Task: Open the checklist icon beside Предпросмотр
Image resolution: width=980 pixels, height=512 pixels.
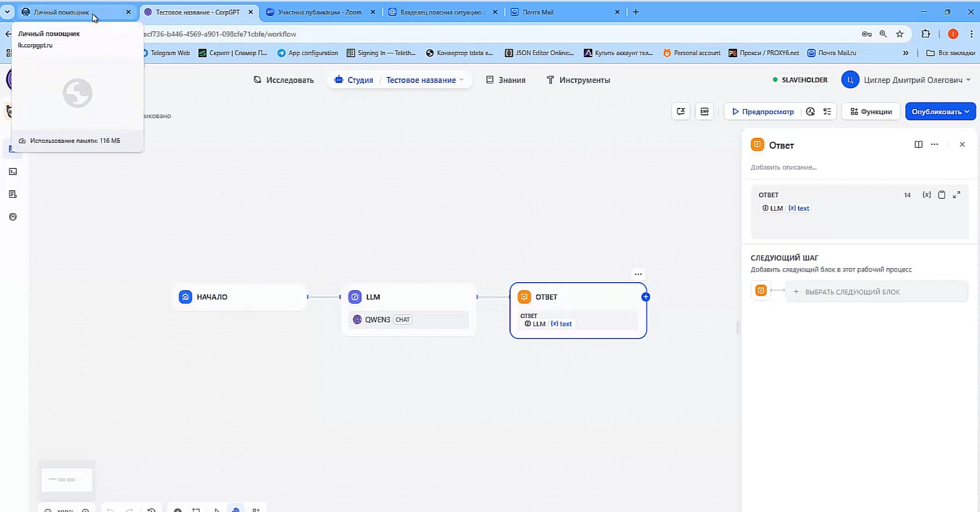Action: click(x=827, y=112)
